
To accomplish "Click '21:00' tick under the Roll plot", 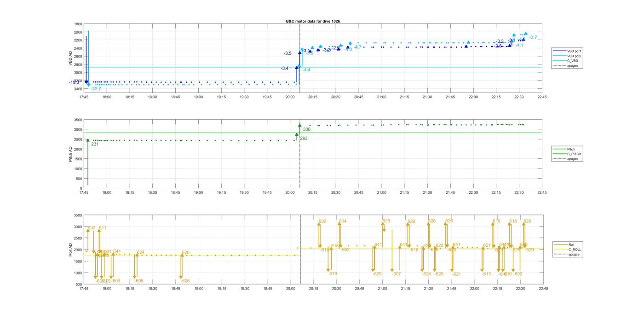I will (382, 289).
